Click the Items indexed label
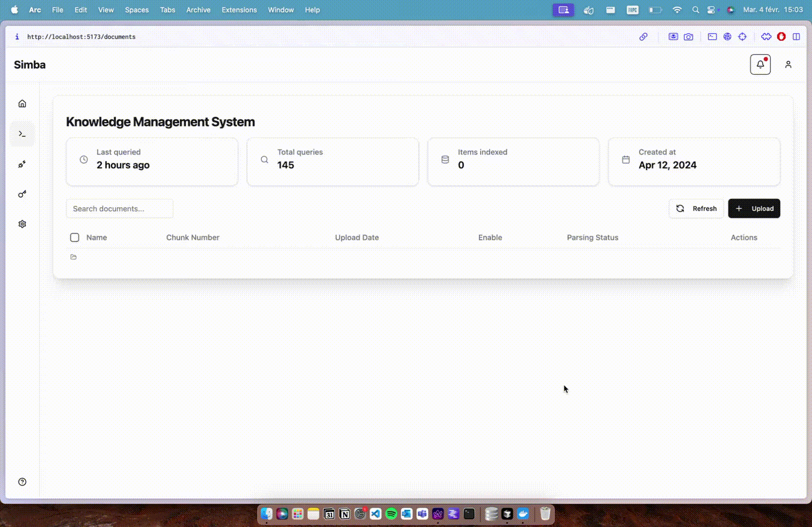Screen dimensions: 812x527 pyautogui.click(x=482, y=152)
